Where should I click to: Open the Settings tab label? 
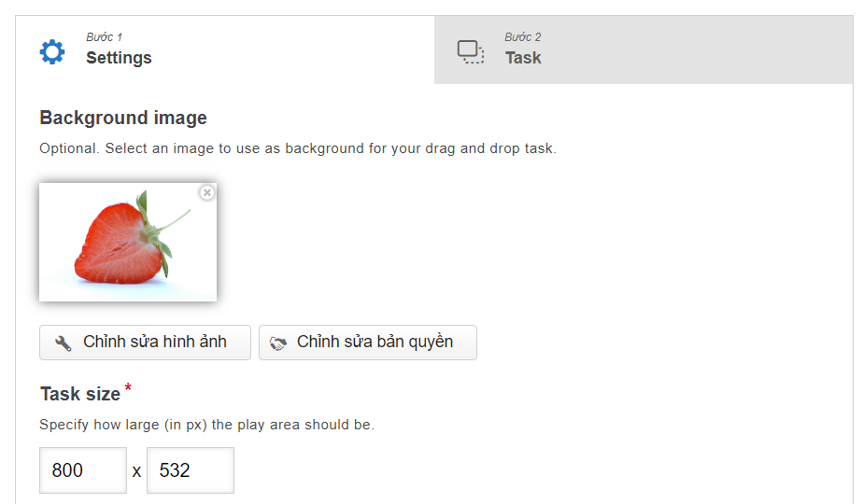(x=119, y=58)
